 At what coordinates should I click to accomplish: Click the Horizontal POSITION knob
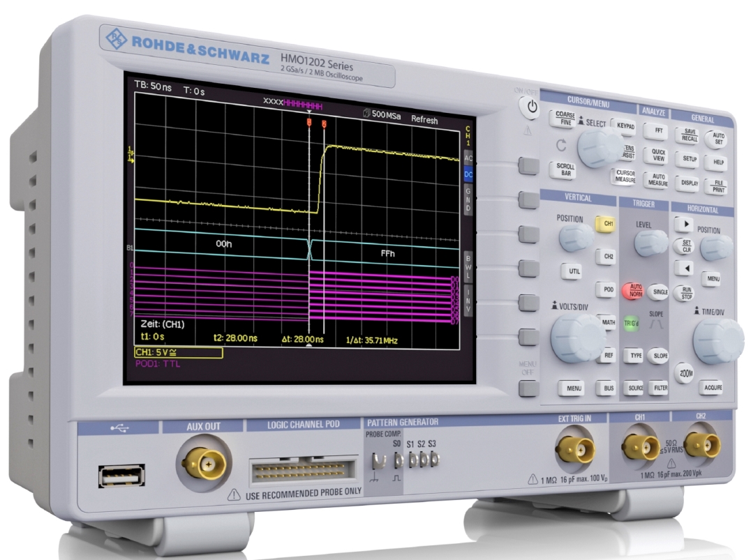[717, 248]
